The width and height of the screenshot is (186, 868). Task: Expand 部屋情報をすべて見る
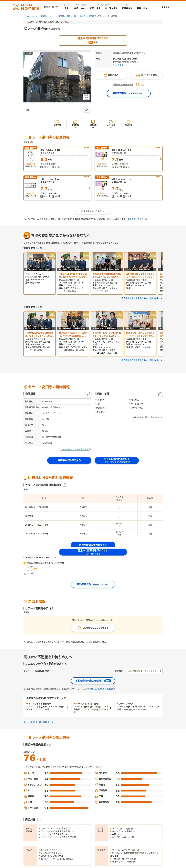[93, 211]
